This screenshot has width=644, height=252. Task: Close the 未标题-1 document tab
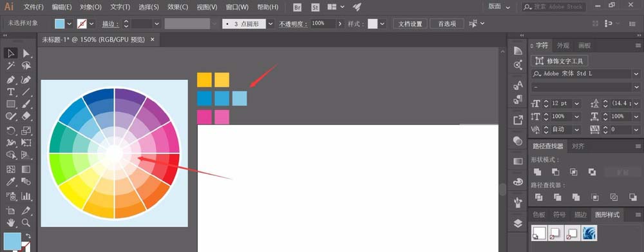[153, 39]
